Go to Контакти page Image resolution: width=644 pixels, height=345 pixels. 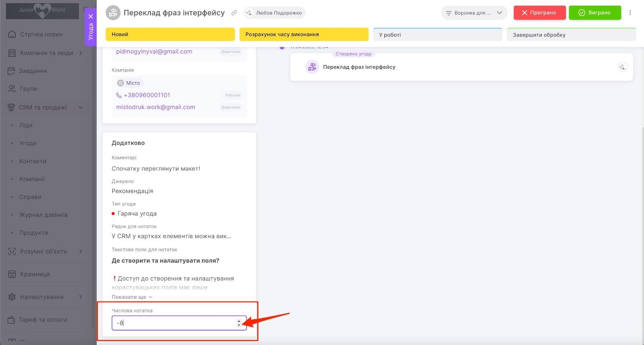(33, 161)
